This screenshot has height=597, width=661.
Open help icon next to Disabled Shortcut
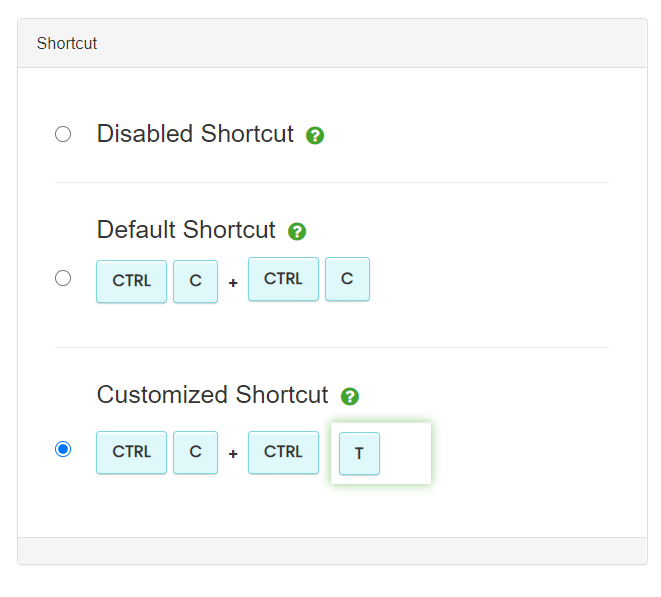[x=315, y=135]
